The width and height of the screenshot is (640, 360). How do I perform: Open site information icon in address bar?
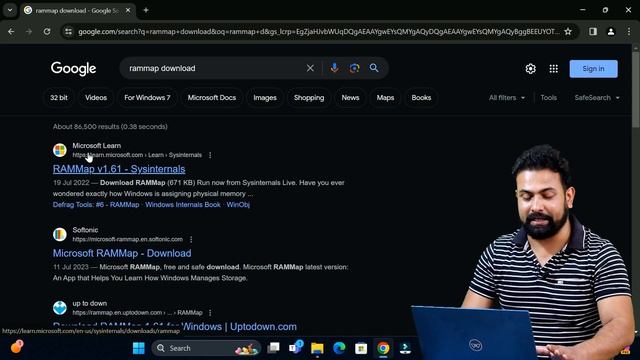pyautogui.click(x=69, y=31)
